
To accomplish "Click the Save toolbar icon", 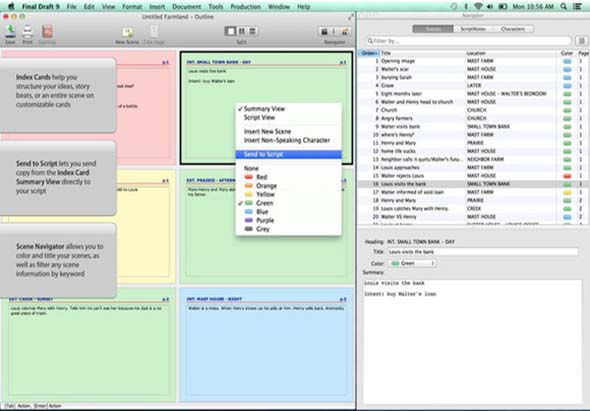I will pos(11,32).
